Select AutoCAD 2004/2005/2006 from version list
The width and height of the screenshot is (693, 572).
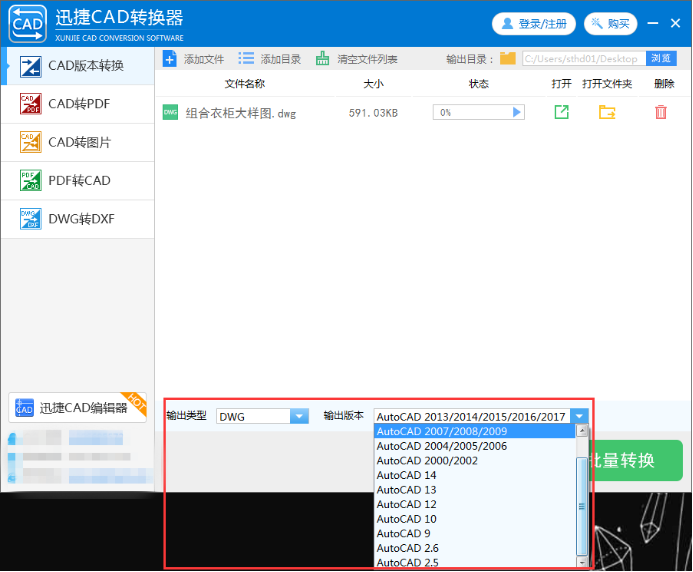pyautogui.click(x=441, y=446)
